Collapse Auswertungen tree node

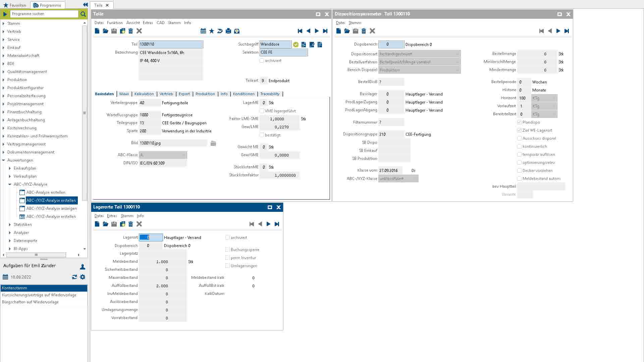pyautogui.click(x=3, y=160)
